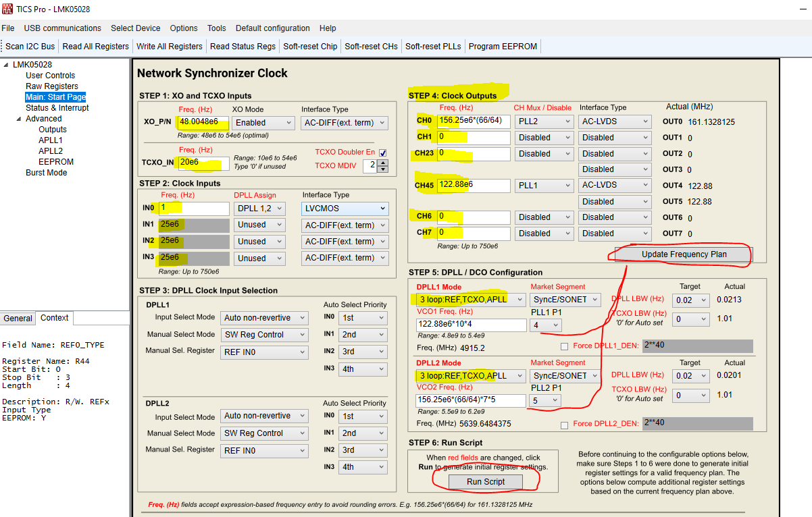
Task: Click Write All Registers
Action: pyautogui.click(x=170, y=47)
